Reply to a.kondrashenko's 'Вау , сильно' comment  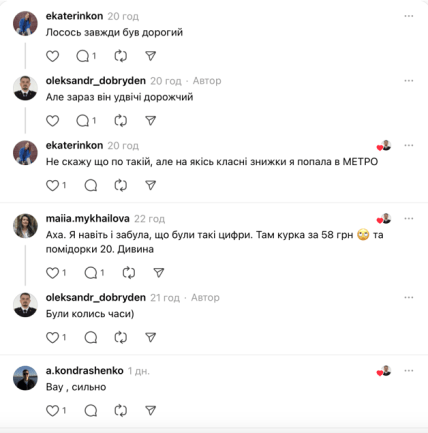tap(91, 411)
